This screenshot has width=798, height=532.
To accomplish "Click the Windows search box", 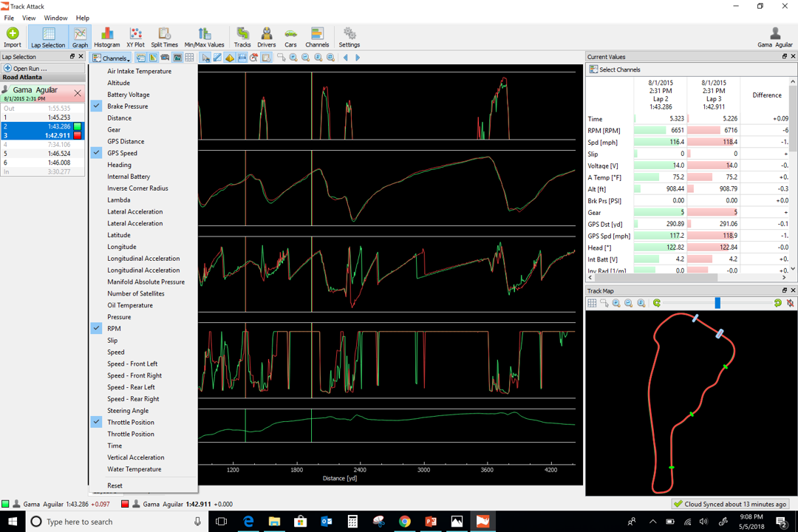I will pos(117,522).
